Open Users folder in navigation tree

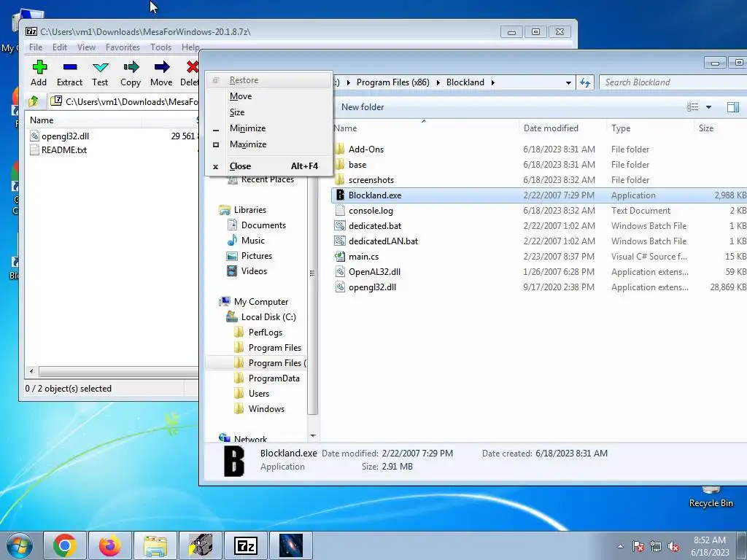(x=259, y=394)
